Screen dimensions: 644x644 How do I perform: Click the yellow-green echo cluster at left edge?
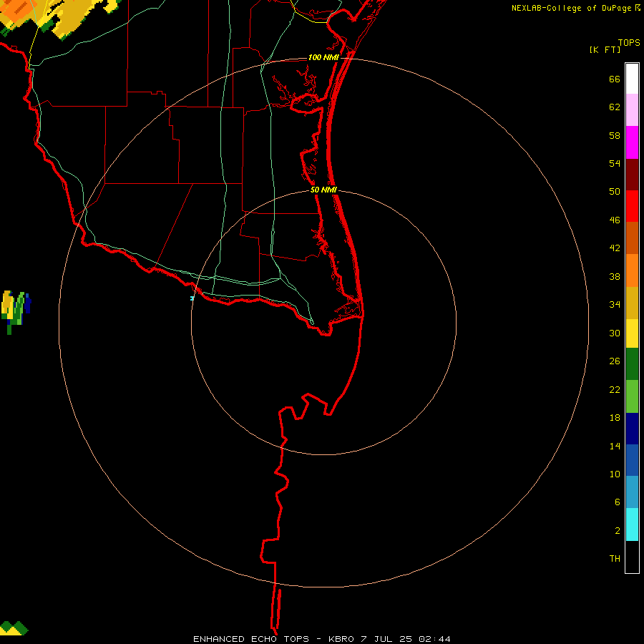pyautogui.click(x=16, y=311)
